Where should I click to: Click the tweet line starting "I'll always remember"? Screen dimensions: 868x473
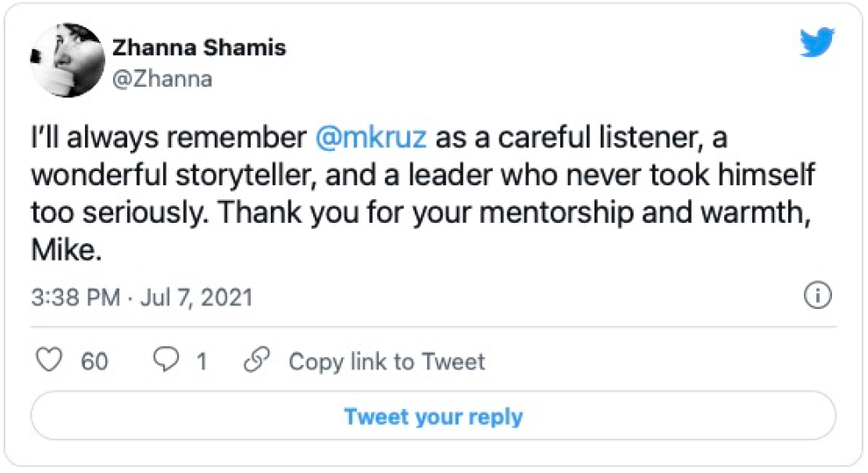(172, 138)
